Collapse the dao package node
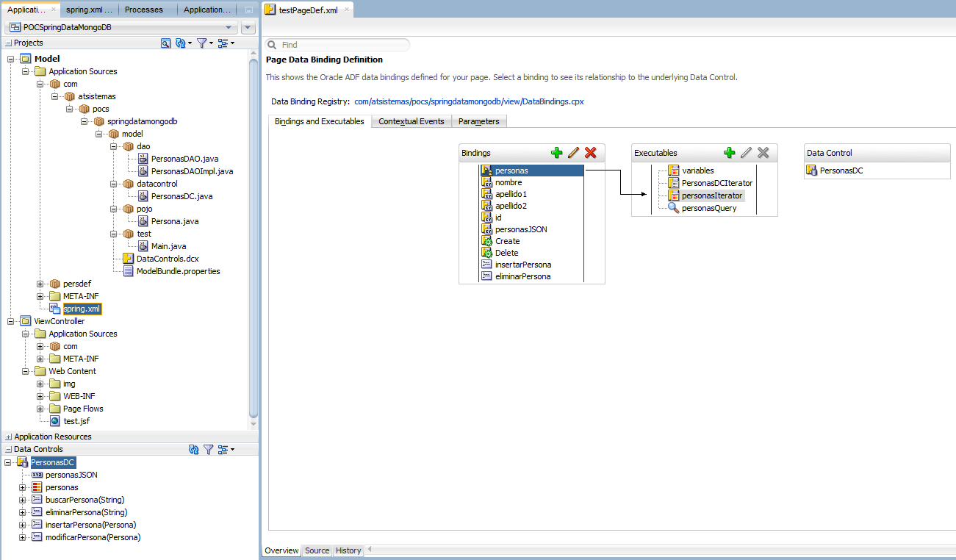The image size is (956, 560). (114, 146)
